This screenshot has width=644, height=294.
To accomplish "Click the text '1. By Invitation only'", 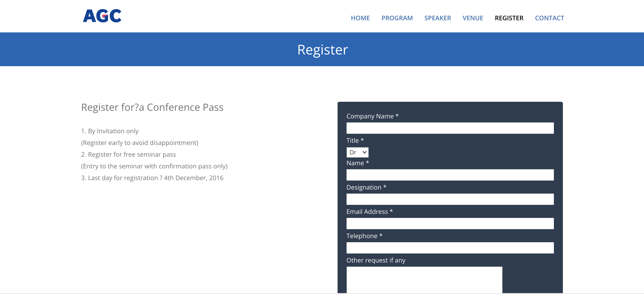I will (x=110, y=131).
